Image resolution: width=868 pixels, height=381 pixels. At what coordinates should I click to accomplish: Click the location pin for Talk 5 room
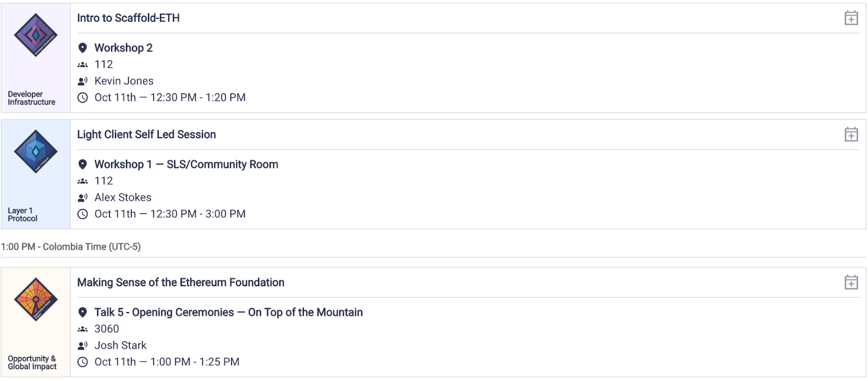coord(82,313)
